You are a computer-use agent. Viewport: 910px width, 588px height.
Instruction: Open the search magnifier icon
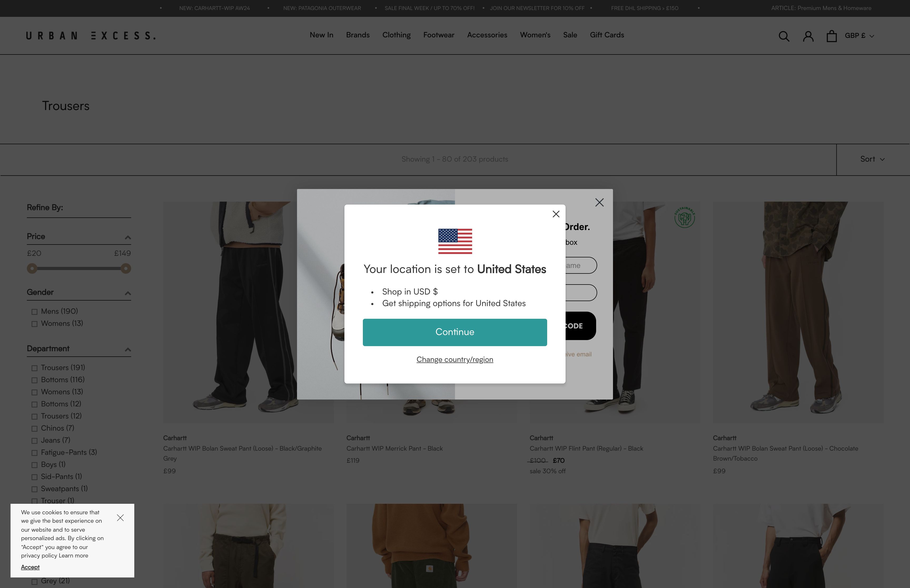click(x=784, y=36)
